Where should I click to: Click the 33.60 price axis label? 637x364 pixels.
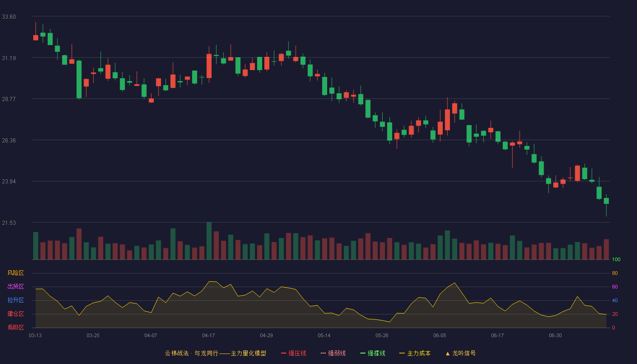tap(9, 17)
